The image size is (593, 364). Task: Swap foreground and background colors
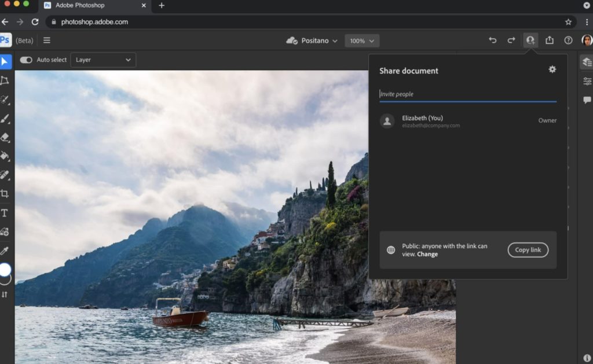[x=5, y=295]
